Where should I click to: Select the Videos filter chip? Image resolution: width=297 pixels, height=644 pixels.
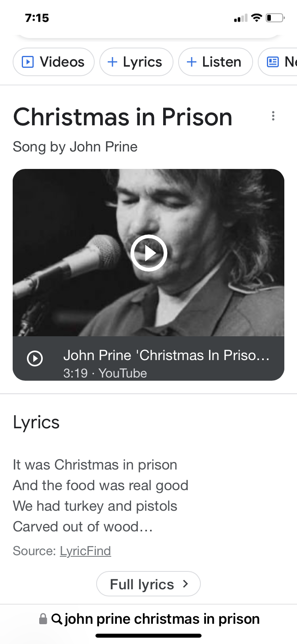[x=54, y=62]
